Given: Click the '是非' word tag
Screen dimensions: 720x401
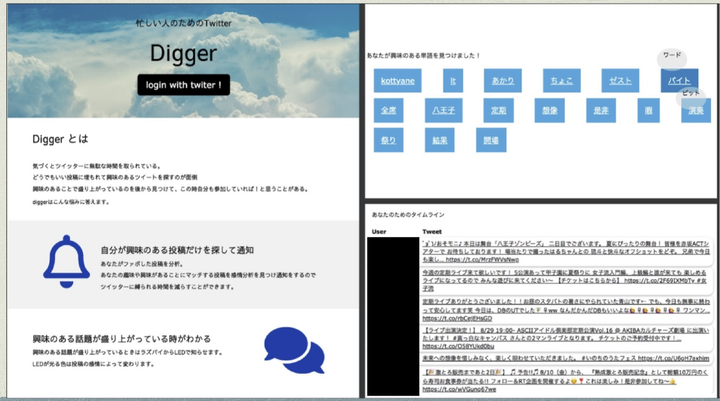Looking at the screenshot, I should 601,110.
